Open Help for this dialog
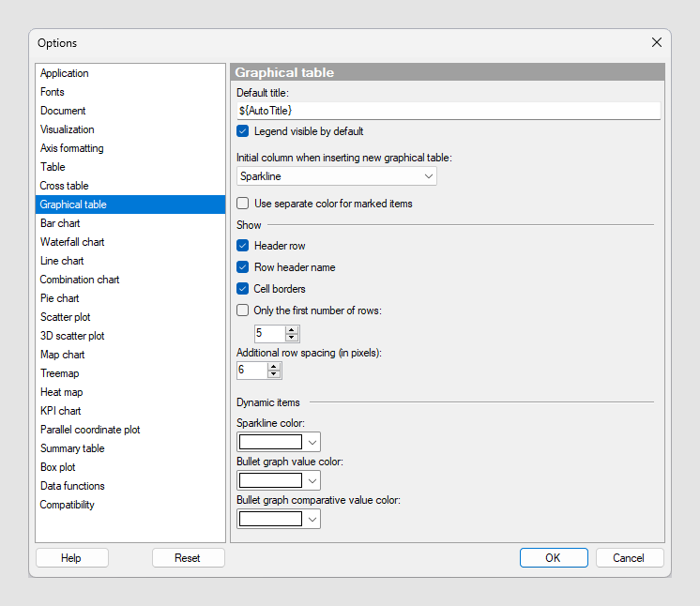 [71, 558]
